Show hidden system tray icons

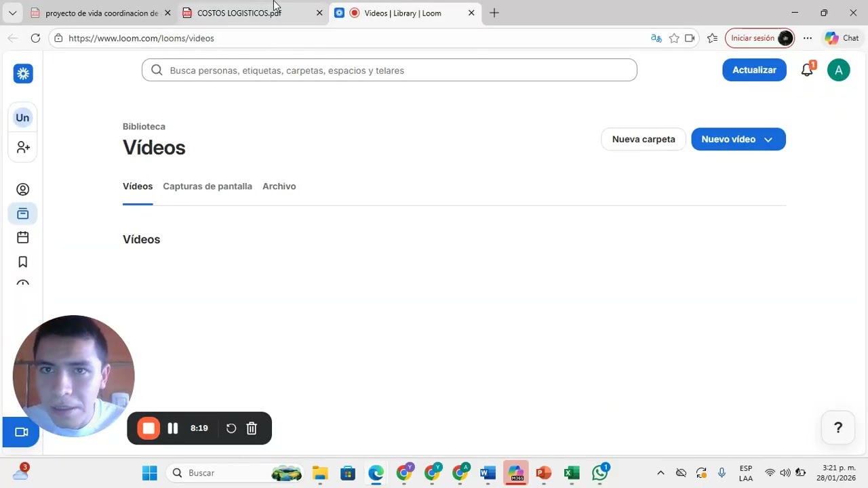click(x=660, y=473)
